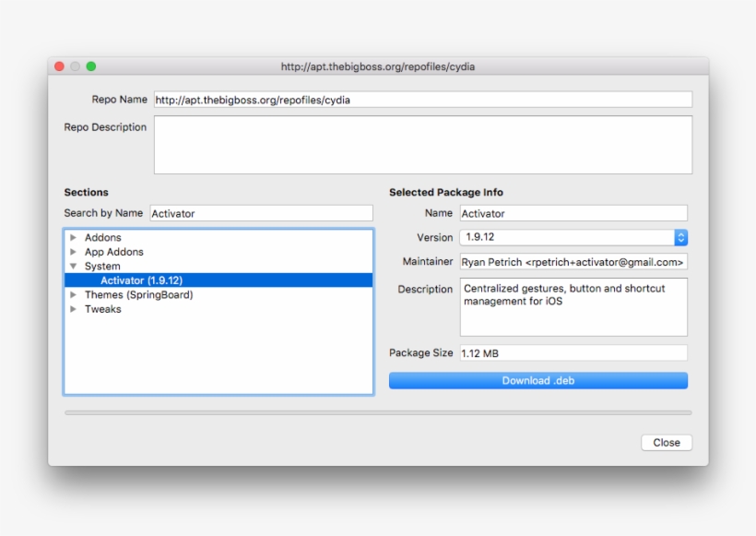
Task: Click the Download .deb button
Action: point(538,381)
